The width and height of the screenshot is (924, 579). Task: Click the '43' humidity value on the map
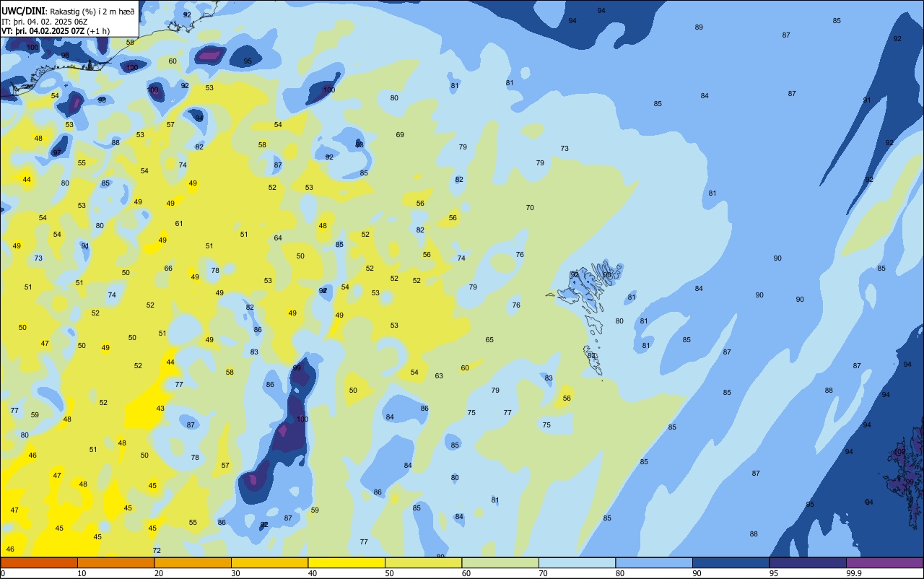[160, 409]
